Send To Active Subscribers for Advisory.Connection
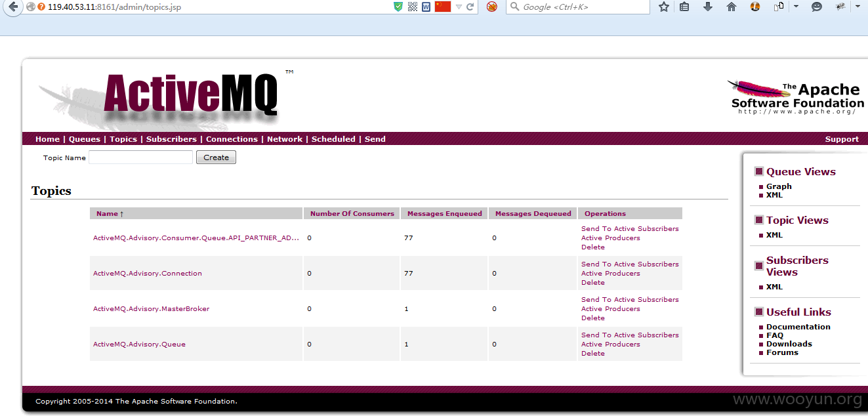Screen dimensions: 868x418 tap(630, 264)
